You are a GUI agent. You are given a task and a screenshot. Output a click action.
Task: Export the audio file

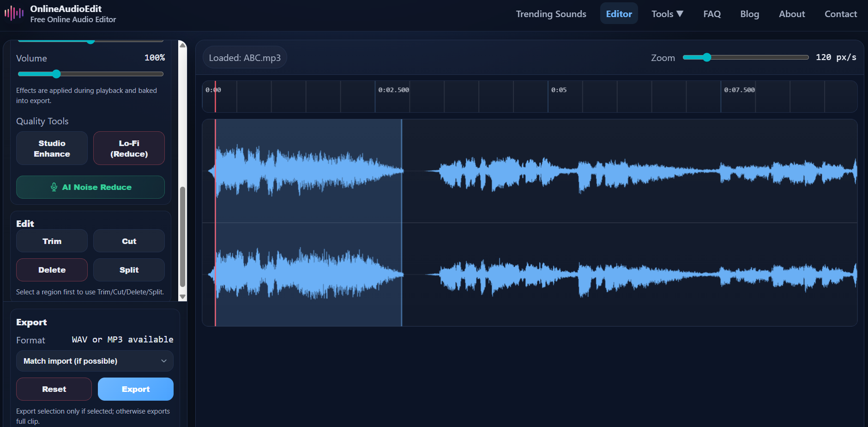136,389
